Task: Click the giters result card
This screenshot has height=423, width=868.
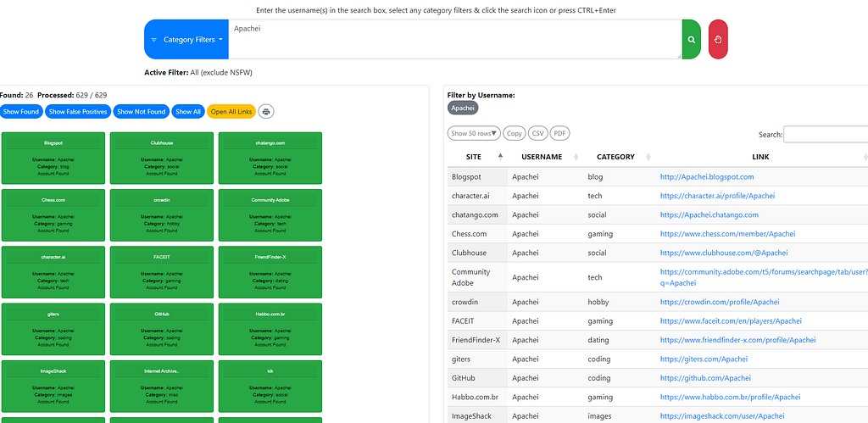Action: point(53,329)
